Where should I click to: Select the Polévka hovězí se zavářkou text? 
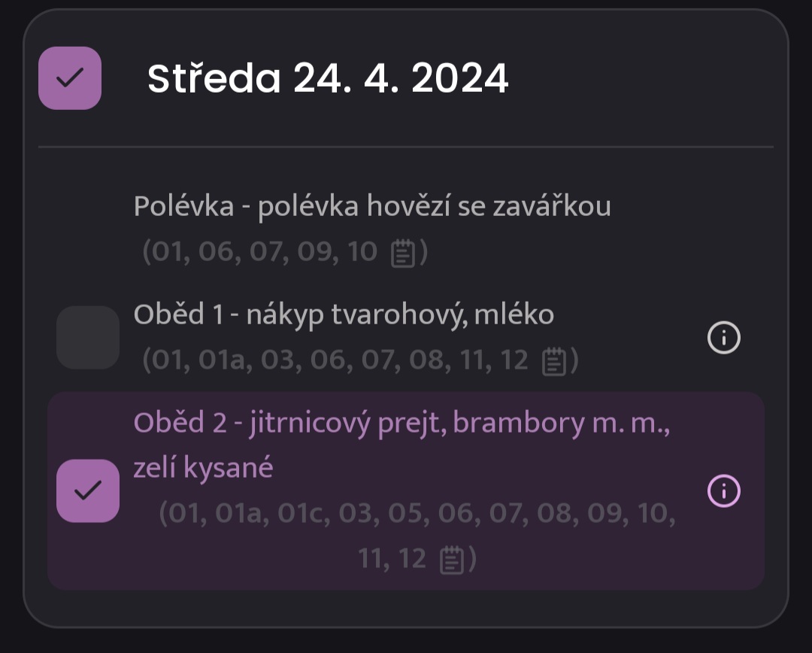pyautogui.click(x=372, y=206)
